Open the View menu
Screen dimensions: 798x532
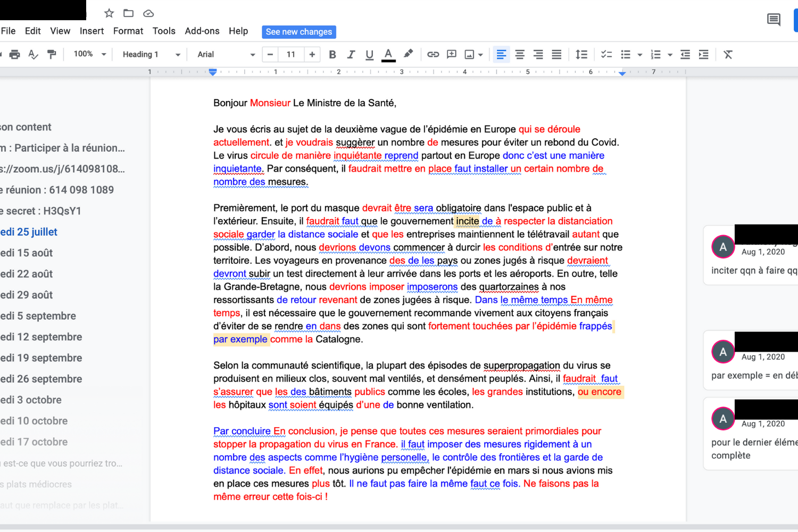[60, 31]
